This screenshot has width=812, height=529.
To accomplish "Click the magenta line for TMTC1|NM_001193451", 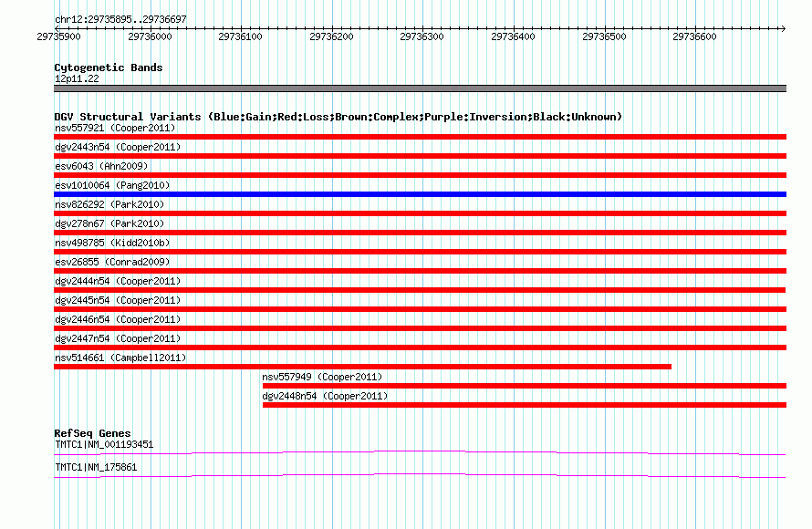I will [x=420, y=453].
